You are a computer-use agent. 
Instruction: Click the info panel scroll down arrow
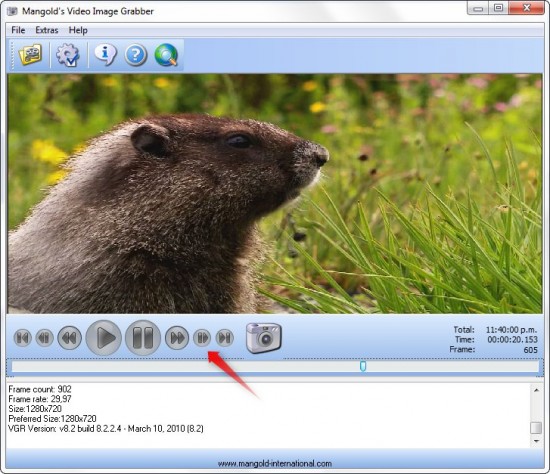point(536,441)
